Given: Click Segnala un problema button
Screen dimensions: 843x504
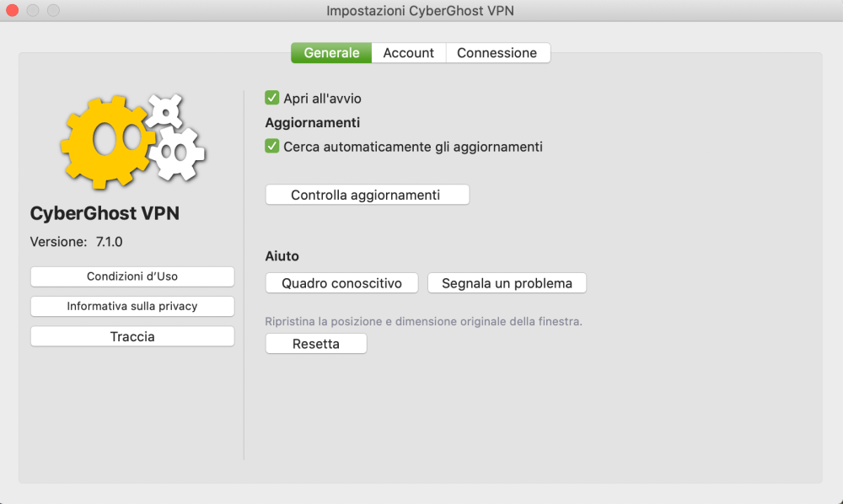Looking at the screenshot, I should (507, 283).
